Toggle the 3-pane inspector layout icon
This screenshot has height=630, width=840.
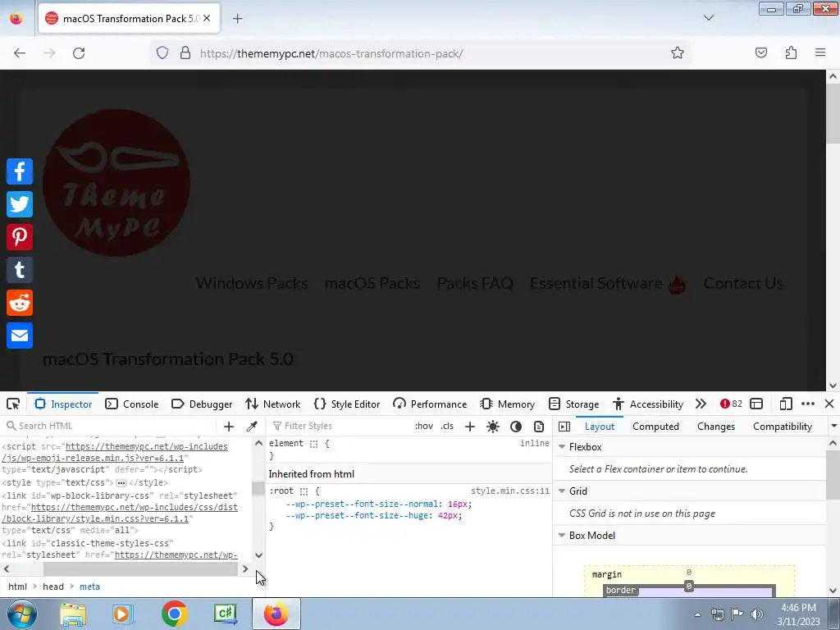(x=564, y=427)
